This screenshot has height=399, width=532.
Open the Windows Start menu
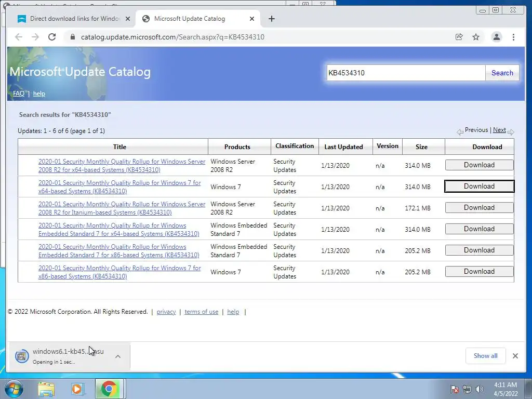14,389
